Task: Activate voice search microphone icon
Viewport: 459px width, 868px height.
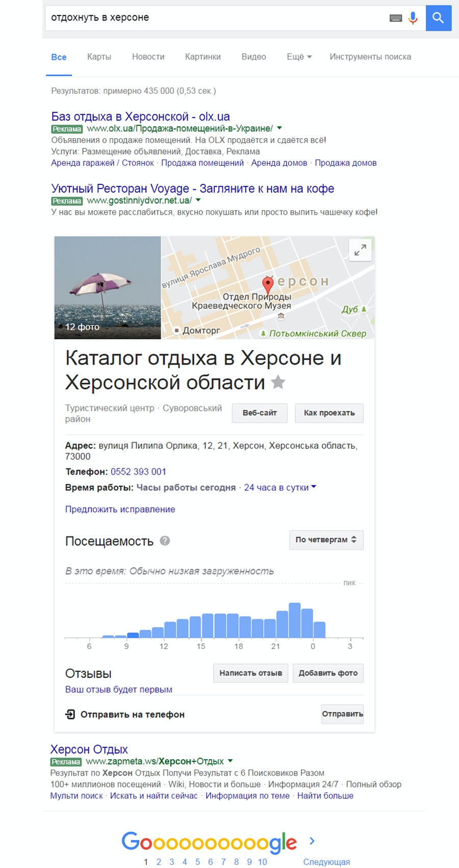Action: 413,18
